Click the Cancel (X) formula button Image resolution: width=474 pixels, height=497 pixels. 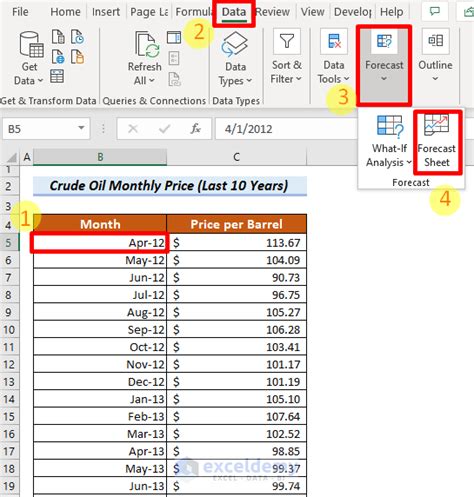click(133, 128)
